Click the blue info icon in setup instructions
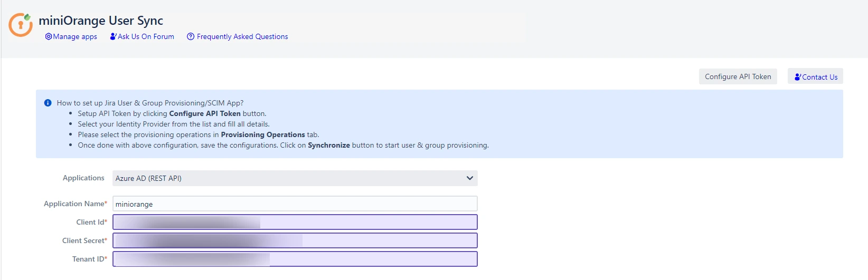 pyautogui.click(x=48, y=103)
